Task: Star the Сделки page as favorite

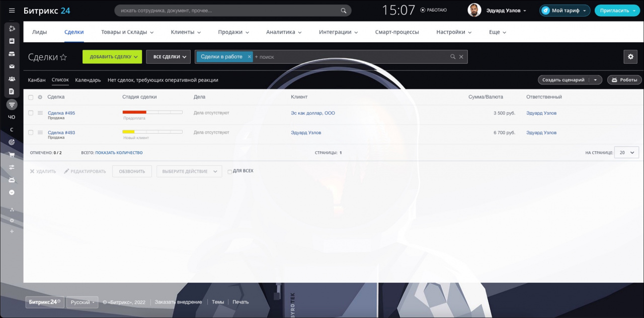Action: (63, 57)
